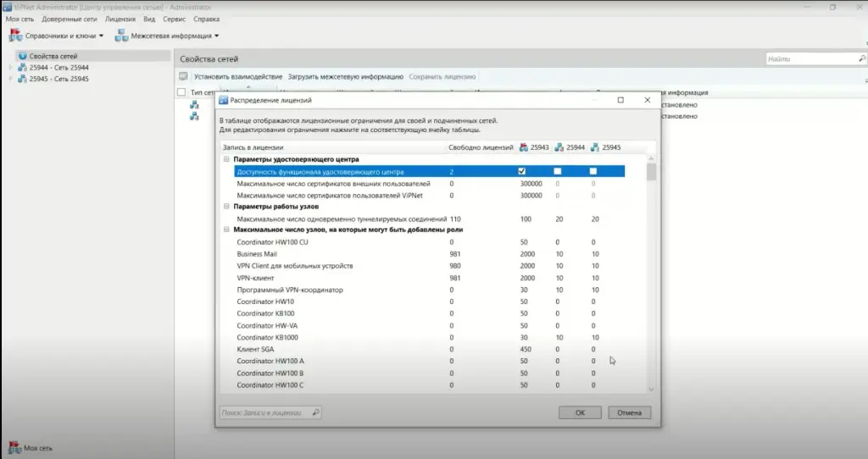
Task: Click the icon before Установить взаимодействие
Action: [183, 76]
